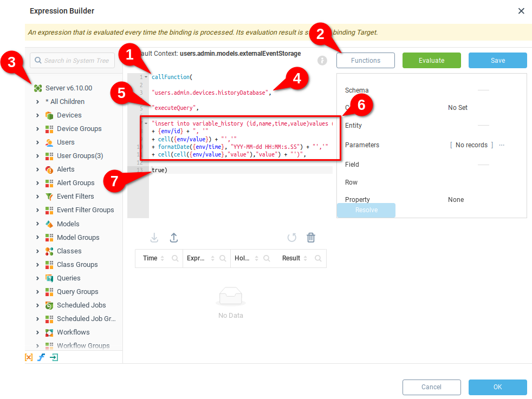Image resolution: width=532 pixels, height=399 pixels.
Task: Click the search icon in the Result column
Action: pyautogui.click(x=318, y=259)
